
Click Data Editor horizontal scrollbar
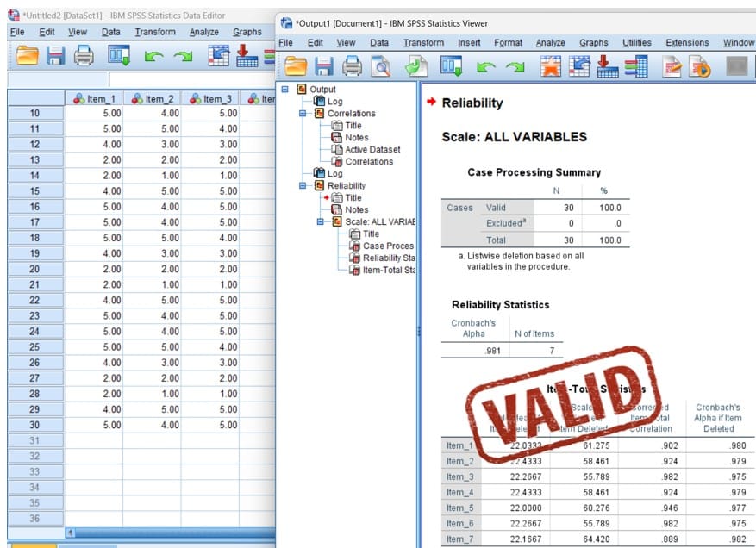click(174, 532)
